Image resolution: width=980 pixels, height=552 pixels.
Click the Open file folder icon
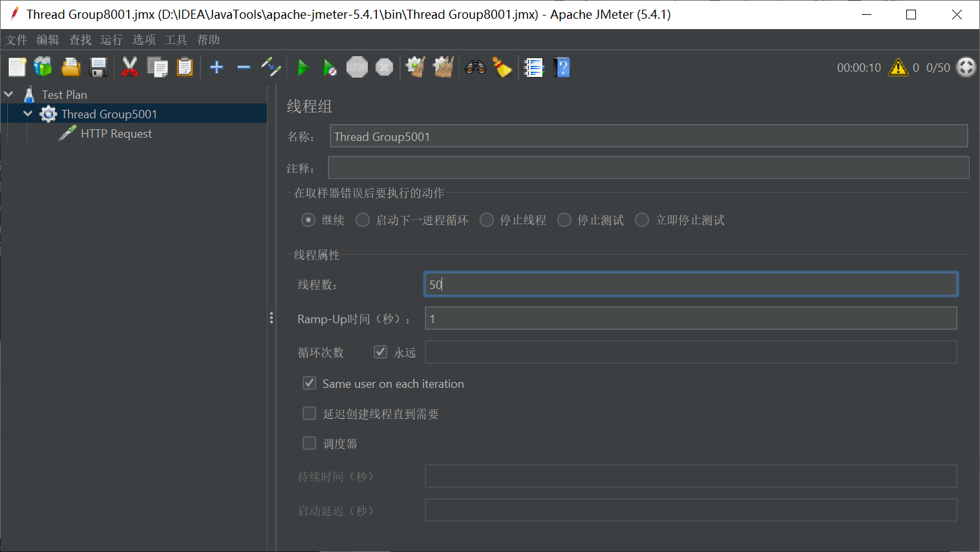click(x=71, y=67)
